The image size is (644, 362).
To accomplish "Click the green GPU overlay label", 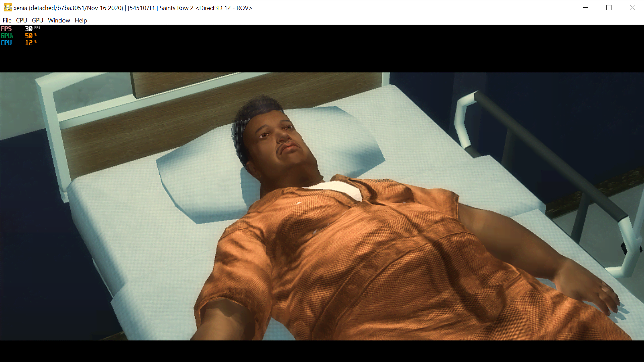I will 7,36.
